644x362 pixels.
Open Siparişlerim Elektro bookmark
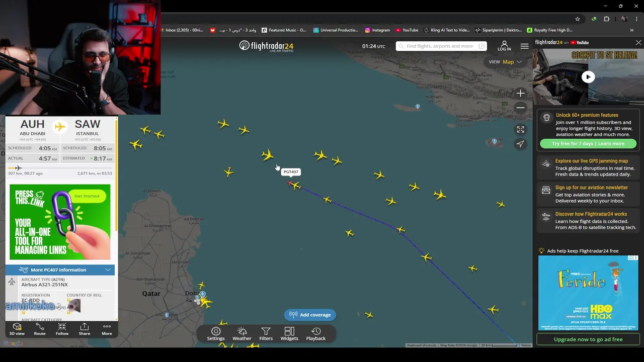pyautogui.click(x=499, y=30)
